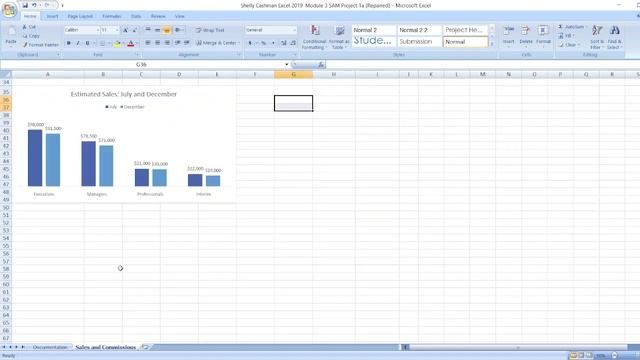The image size is (640, 360).
Task: Apply the Project He... cell style
Action: coord(465,30)
